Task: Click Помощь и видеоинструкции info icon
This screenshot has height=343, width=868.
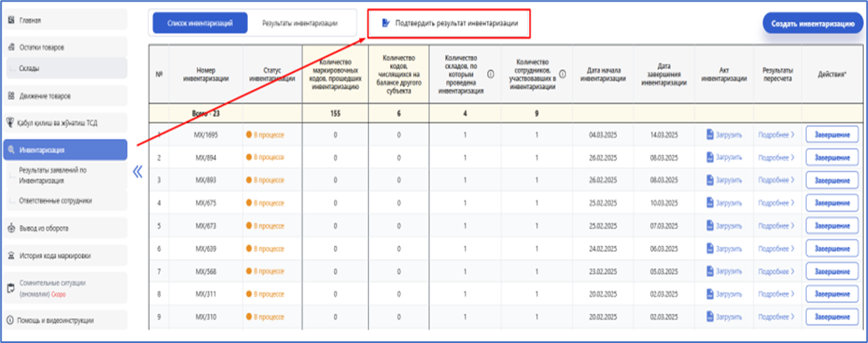Action: (x=11, y=320)
